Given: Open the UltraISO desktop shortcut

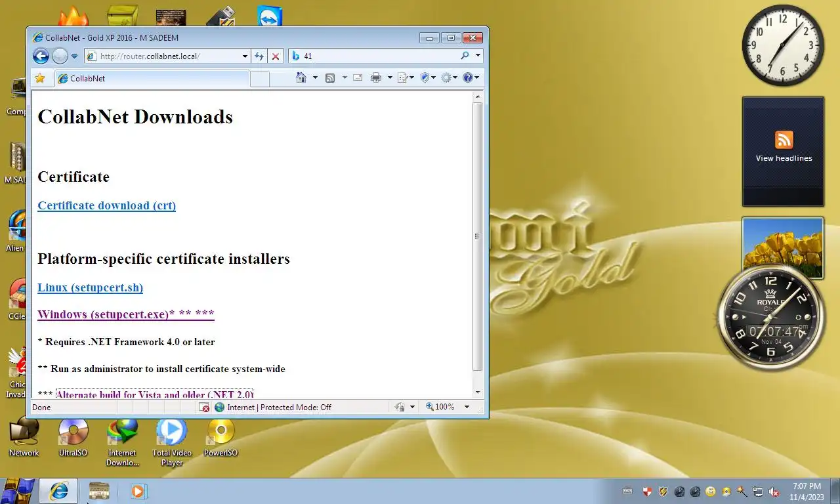Looking at the screenshot, I should pos(73,437).
